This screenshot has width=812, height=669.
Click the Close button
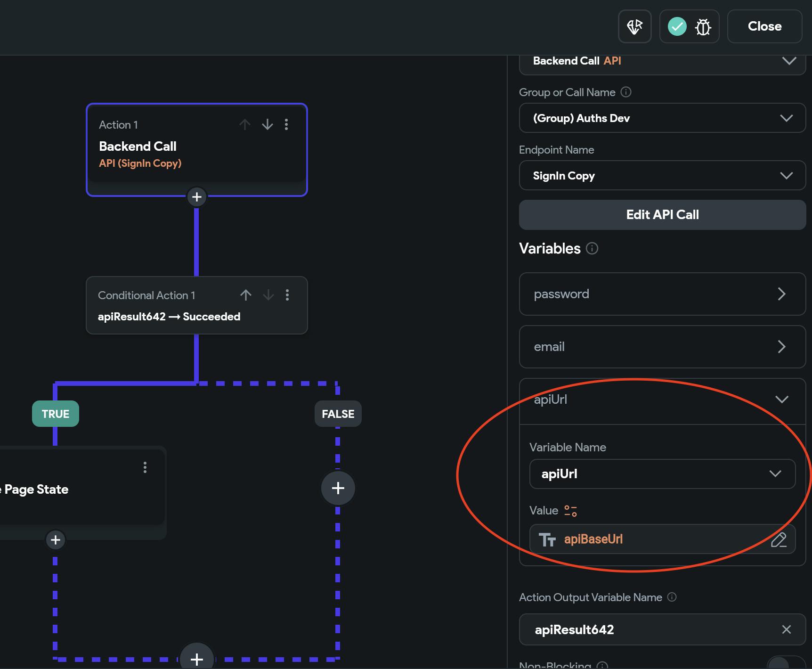(764, 26)
